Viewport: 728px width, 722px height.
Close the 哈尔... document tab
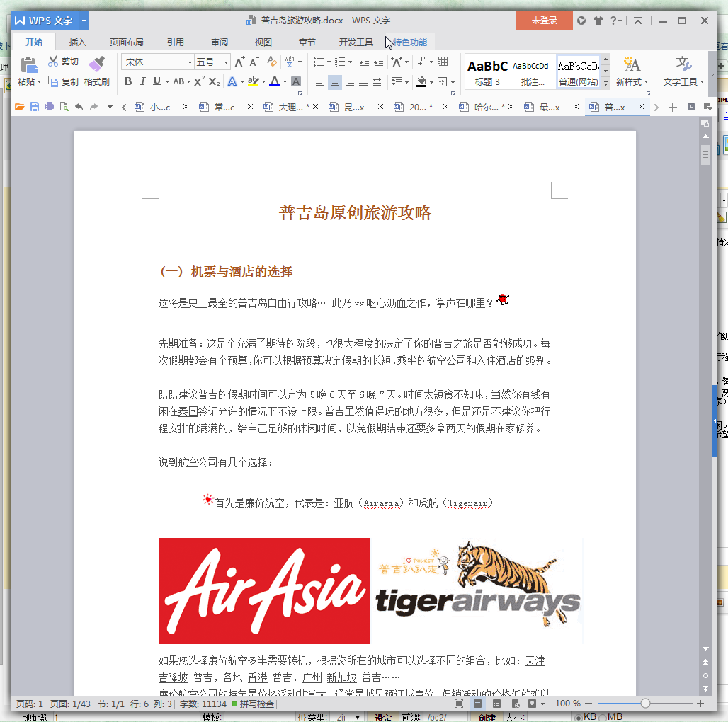[511, 107]
